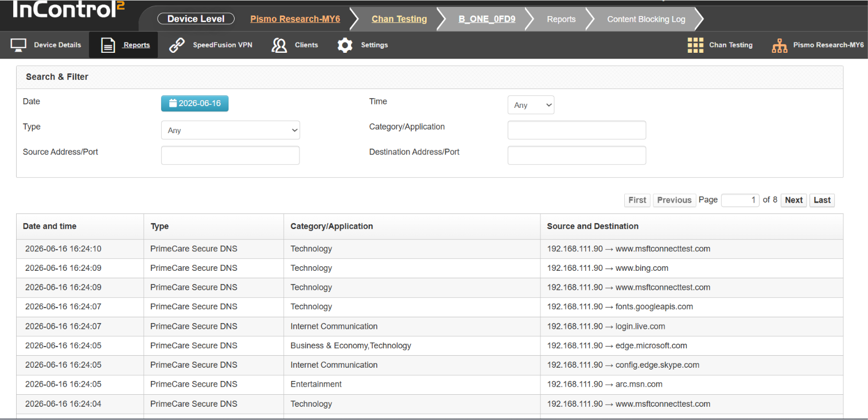868x420 pixels.
Task: Go to the Clients tab
Action: pyautogui.click(x=295, y=45)
